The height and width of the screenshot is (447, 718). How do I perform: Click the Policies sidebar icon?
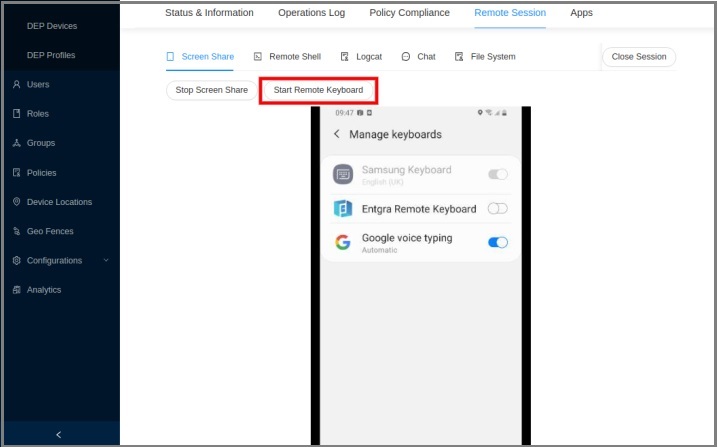click(x=16, y=173)
